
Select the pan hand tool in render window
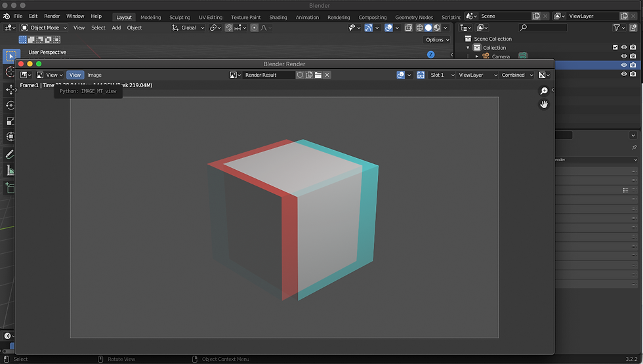tap(544, 104)
